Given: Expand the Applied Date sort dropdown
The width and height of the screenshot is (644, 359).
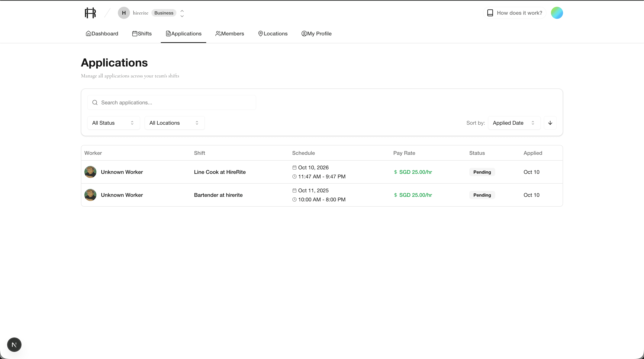Looking at the screenshot, I should pos(514,123).
